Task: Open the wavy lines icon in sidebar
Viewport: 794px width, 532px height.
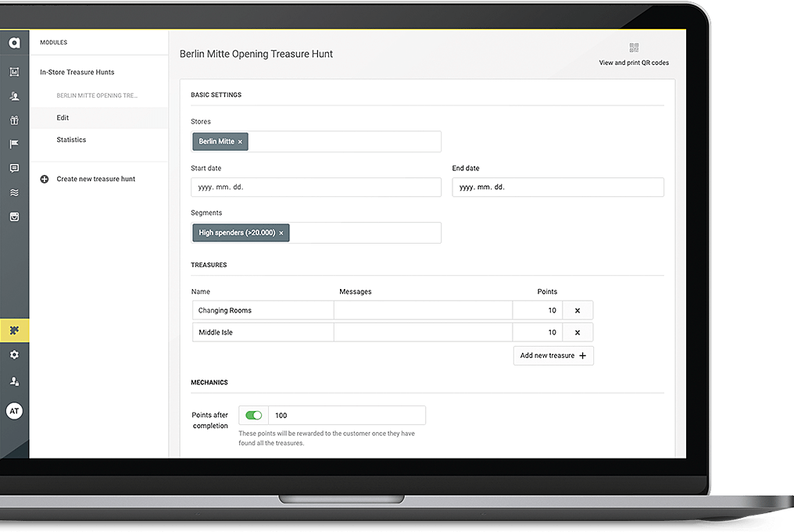Action: (x=14, y=192)
